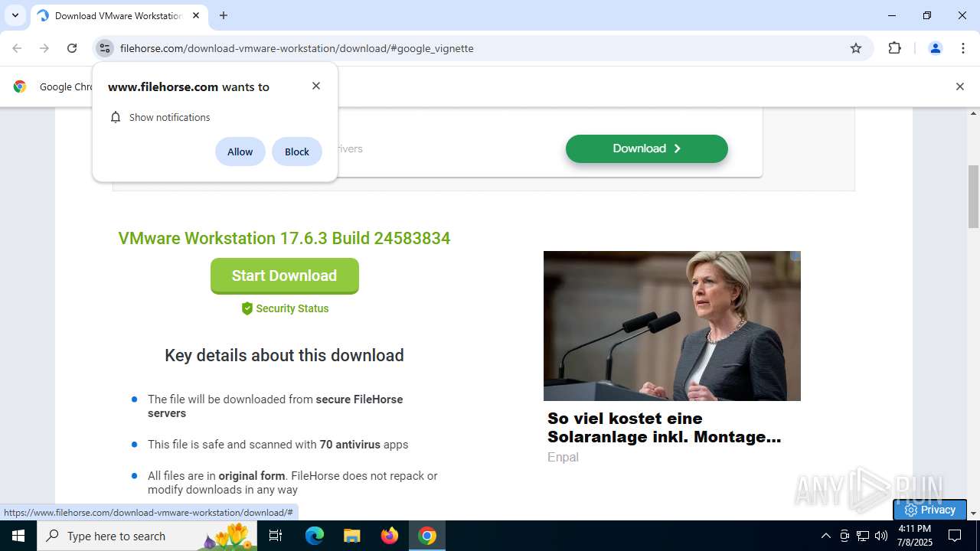
Task: Open the tab search dropdown arrow
Action: (x=15, y=15)
